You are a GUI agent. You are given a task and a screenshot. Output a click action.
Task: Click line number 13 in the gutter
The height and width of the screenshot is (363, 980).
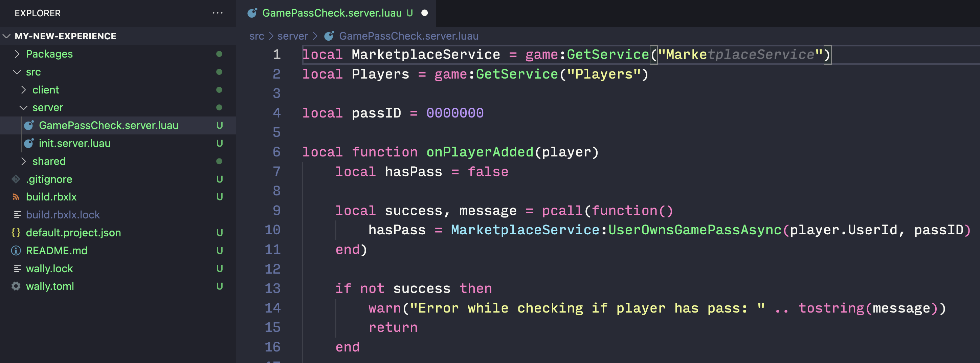point(272,289)
